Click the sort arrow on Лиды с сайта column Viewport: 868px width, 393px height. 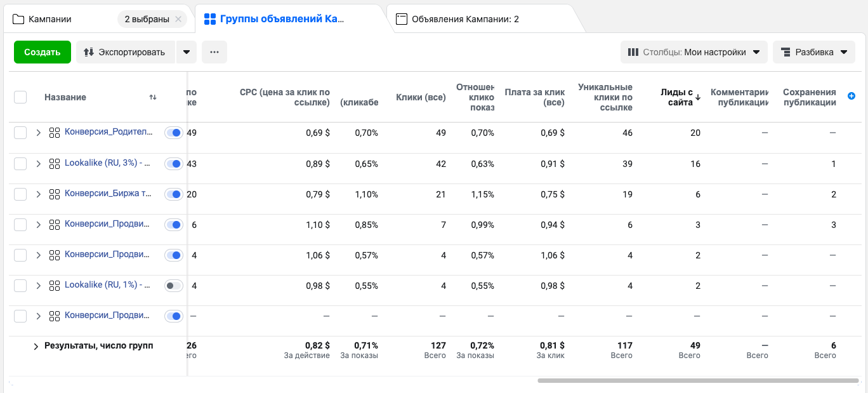coord(698,97)
